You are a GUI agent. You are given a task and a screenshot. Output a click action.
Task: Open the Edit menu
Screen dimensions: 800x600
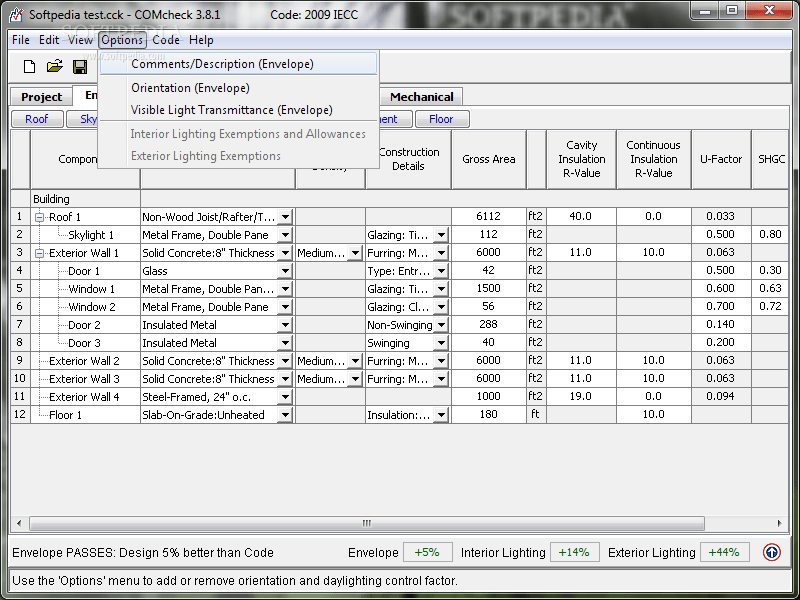click(49, 40)
